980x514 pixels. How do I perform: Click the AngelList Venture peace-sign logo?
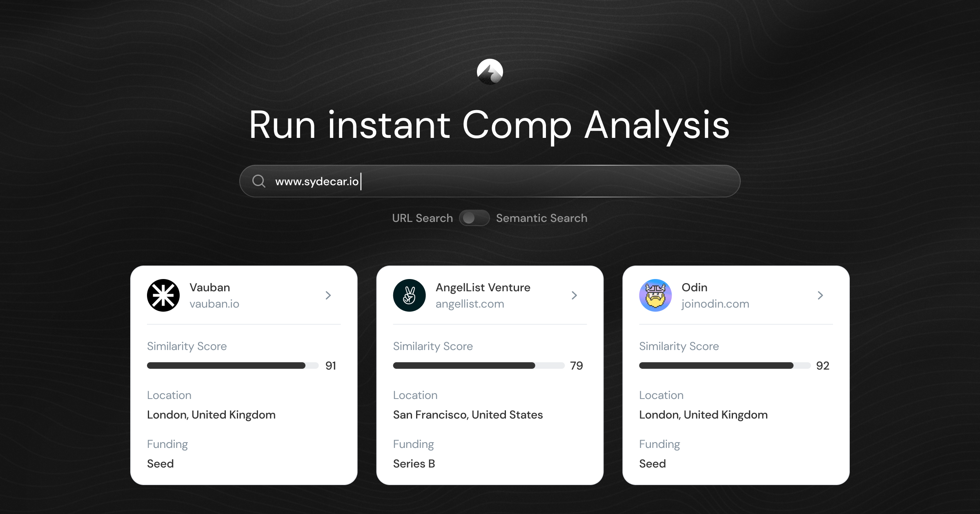pos(409,295)
